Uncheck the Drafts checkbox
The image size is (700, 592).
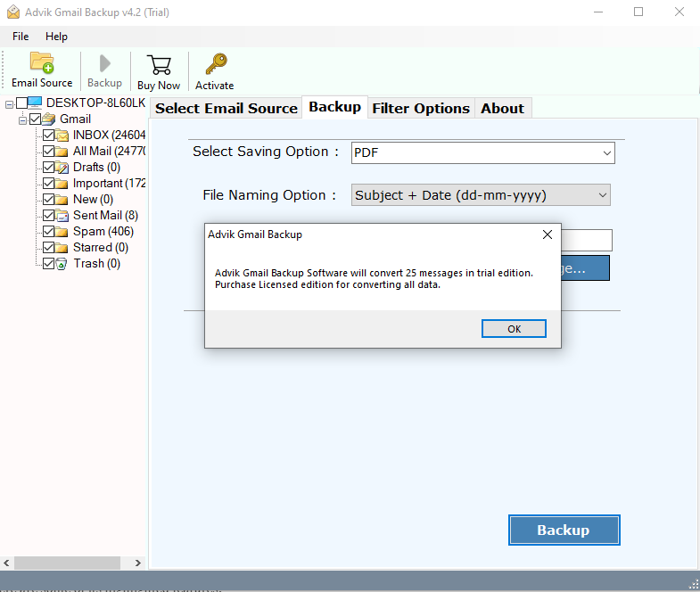49,168
